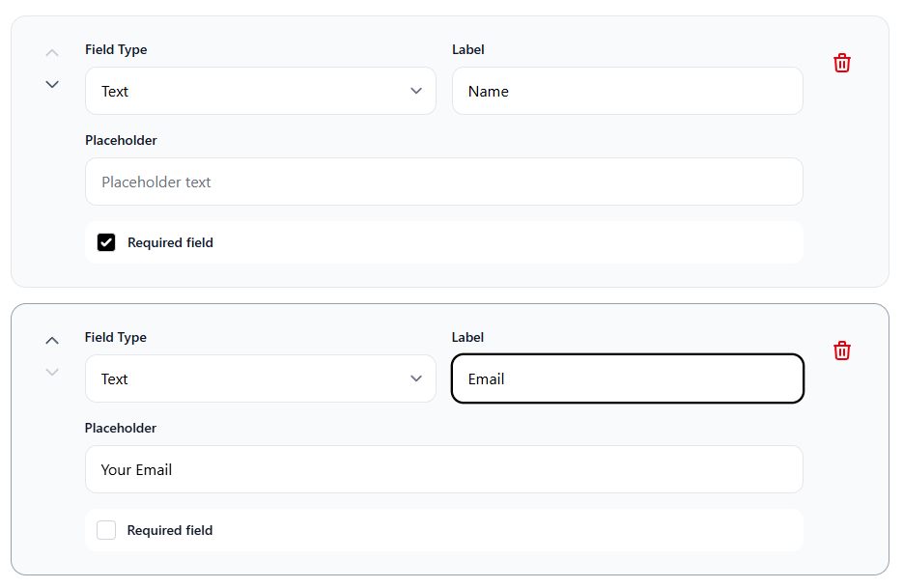Image resolution: width=903 pixels, height=588 pixels.
Task: Click chevron arrow in Email's Field Type select
Action: pyautogui.click(x=416, y=378)
